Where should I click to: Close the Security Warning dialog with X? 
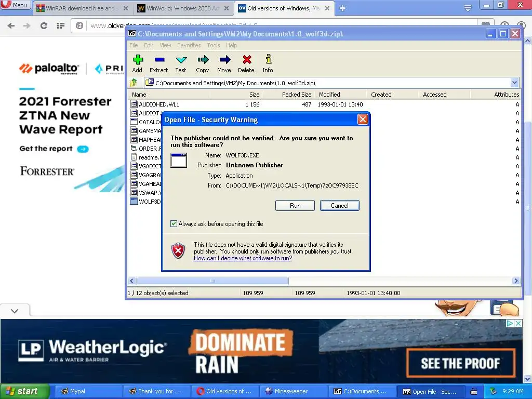pos(363,119)
